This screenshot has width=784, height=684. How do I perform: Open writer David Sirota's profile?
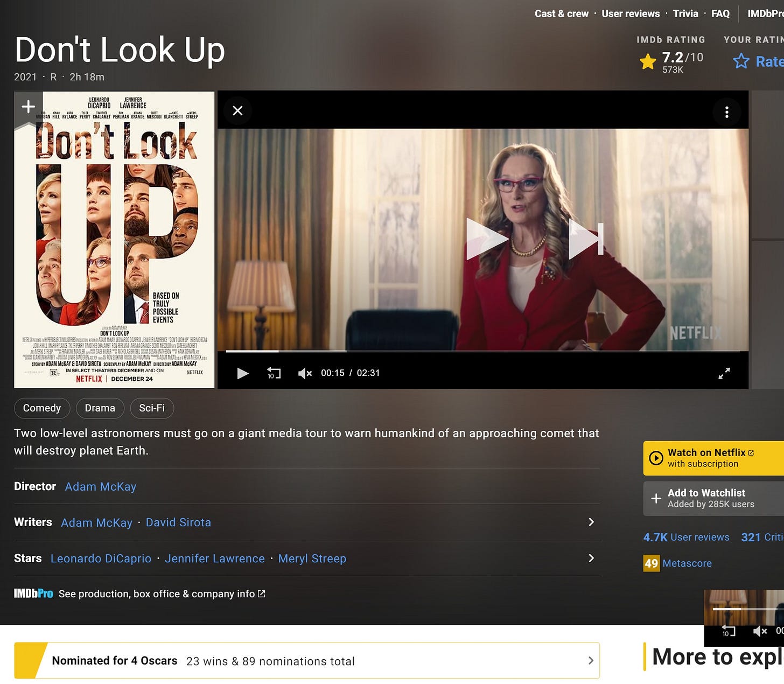pos(178,522)
